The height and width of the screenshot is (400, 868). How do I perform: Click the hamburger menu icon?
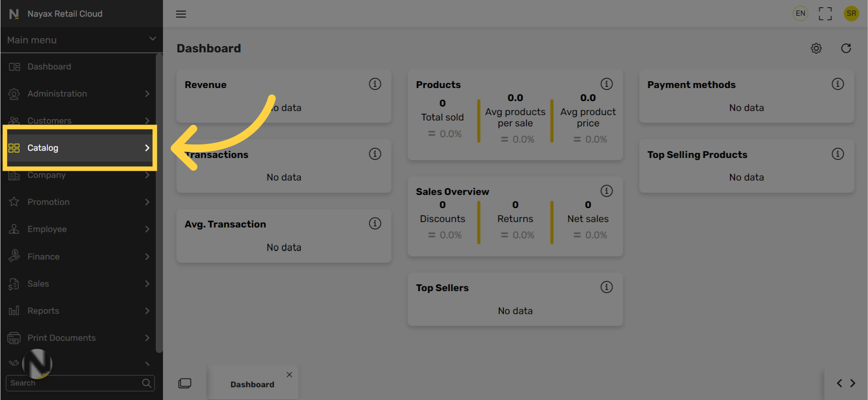(181, 14)
